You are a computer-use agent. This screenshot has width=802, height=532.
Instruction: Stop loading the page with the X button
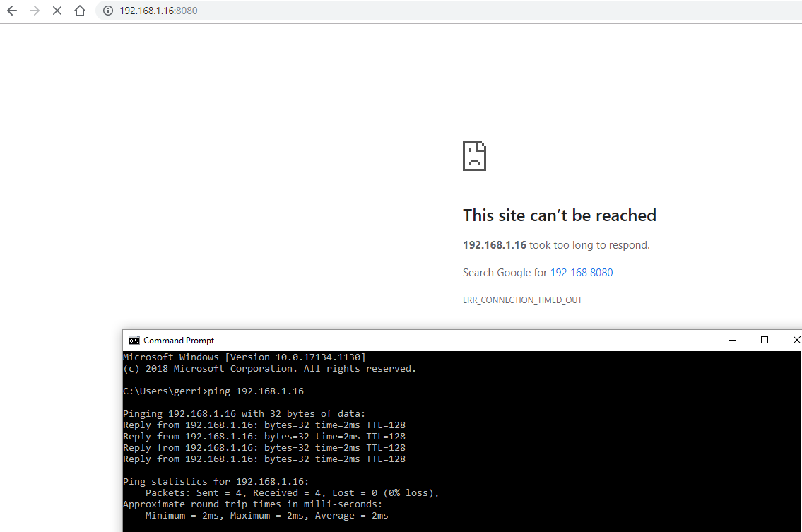point(57,11)
